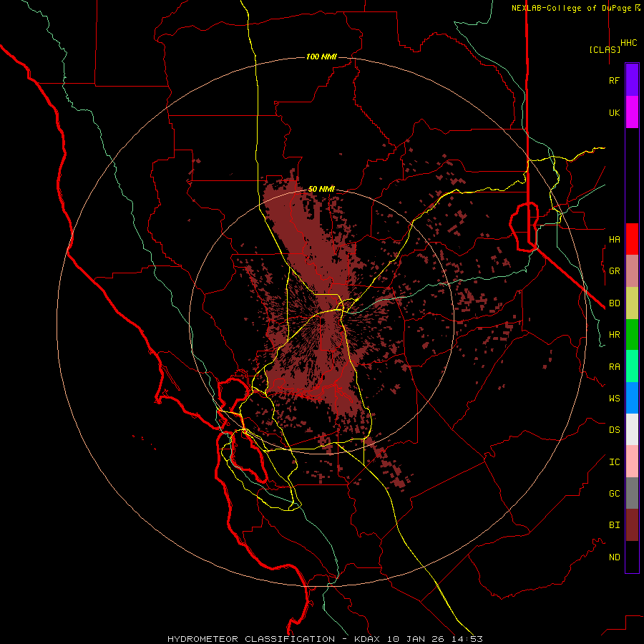Click the 'ND' legend label
Image resolution: width=644 pixels, height=644 pixels.
614,557
